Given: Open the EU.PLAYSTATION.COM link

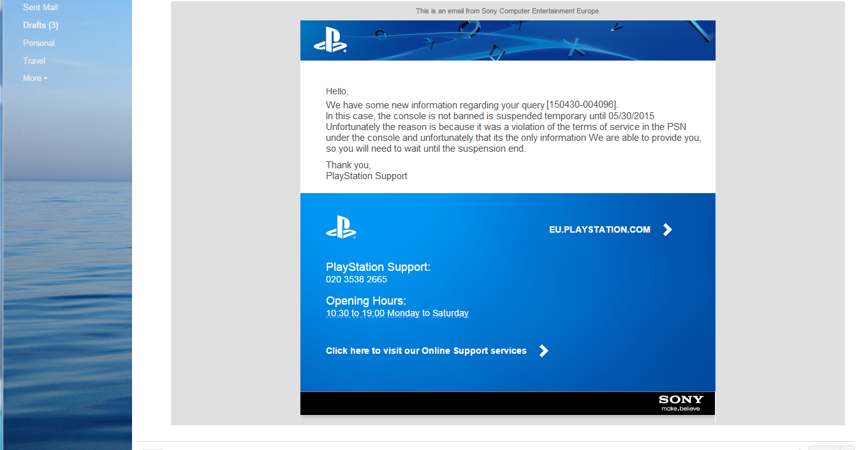Looking at the screenshot, I should [x=600, y=229].
